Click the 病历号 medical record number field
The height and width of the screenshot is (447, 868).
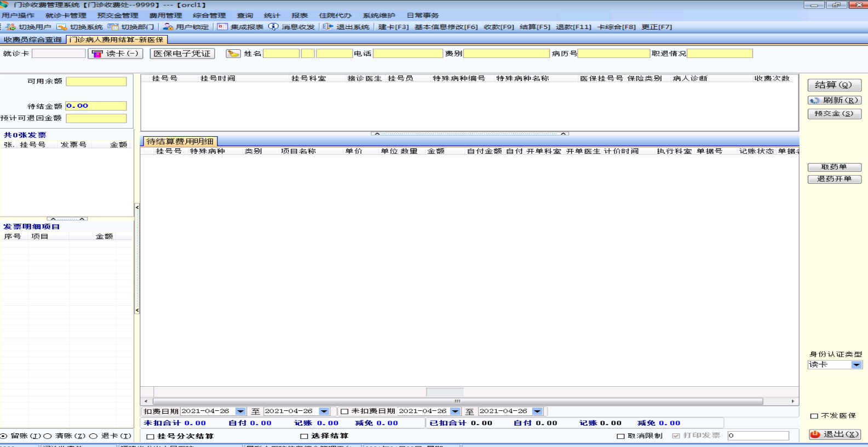[x=614, y=54]
